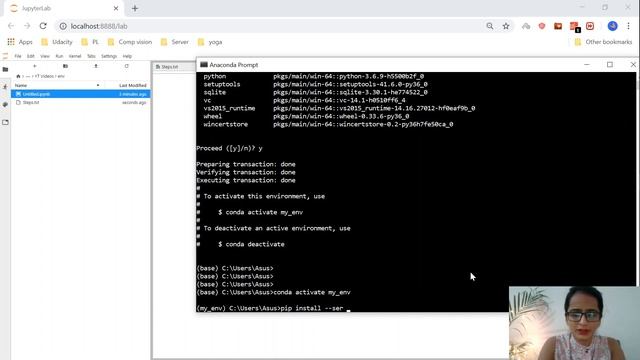Click the Upload Files icon
The width and height of the screenshot is (640, 360).
96,66
